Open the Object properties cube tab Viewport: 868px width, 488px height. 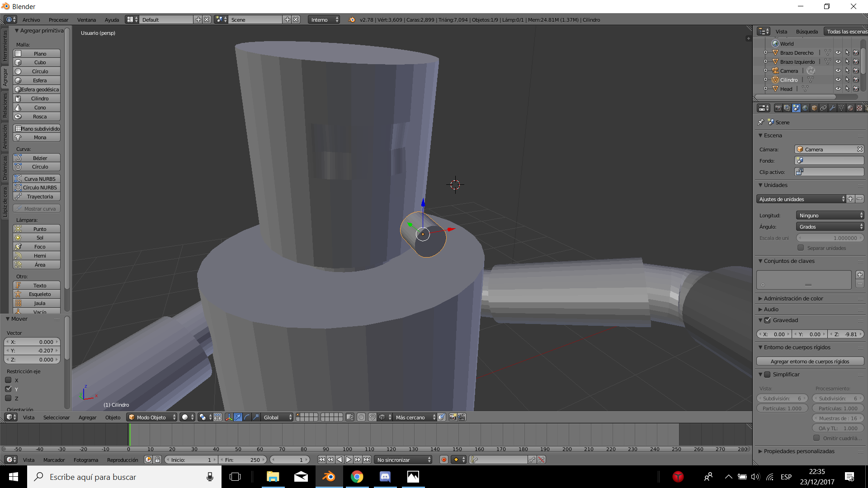click(814, 108)
